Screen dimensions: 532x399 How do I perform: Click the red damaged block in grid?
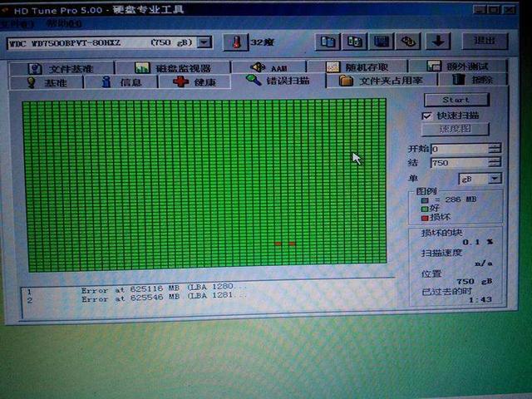[x=278, y=244]
